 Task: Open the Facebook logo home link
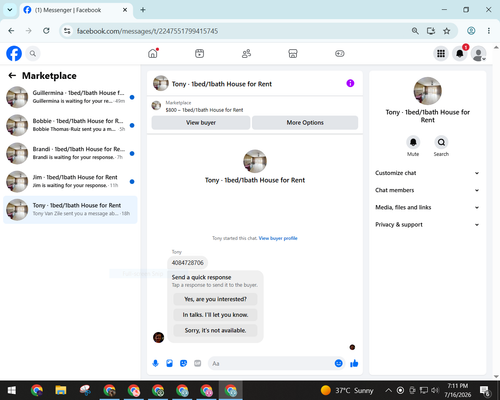click(x=14, y=53)
